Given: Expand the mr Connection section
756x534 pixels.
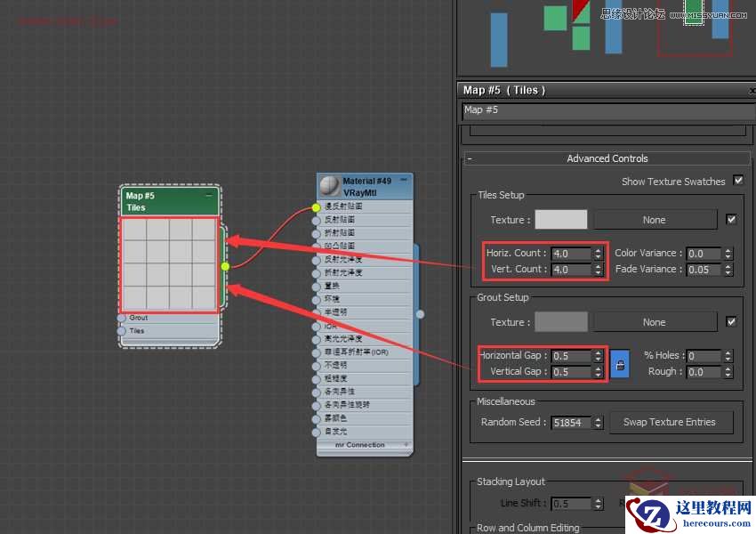Looking at the screenshot, I should click(406, 445).
